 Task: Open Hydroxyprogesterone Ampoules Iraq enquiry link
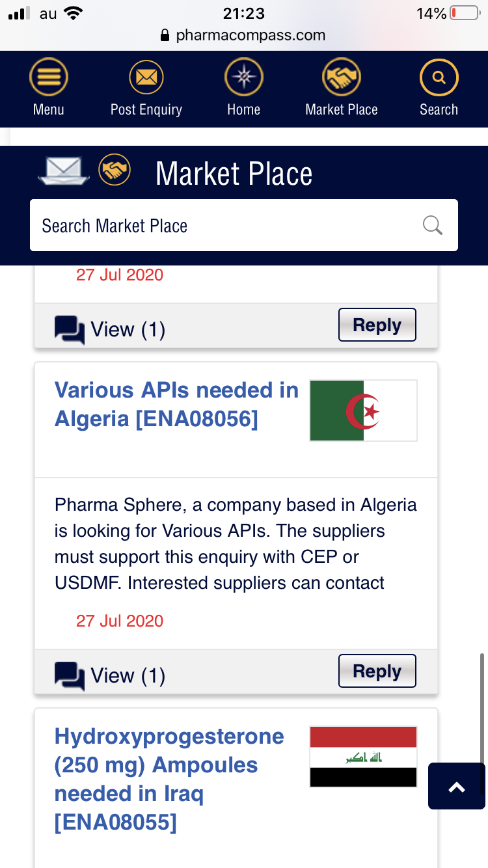(169, 779)
